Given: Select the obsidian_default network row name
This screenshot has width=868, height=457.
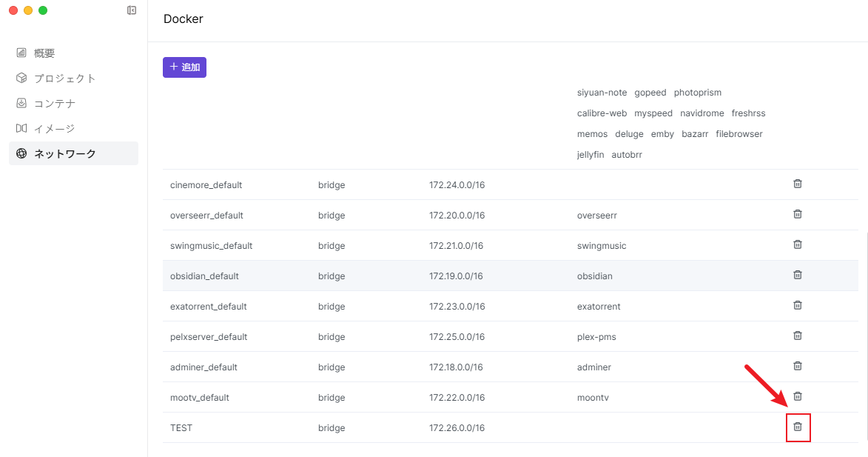Looking at the screenshot, I should click(204, 276).
